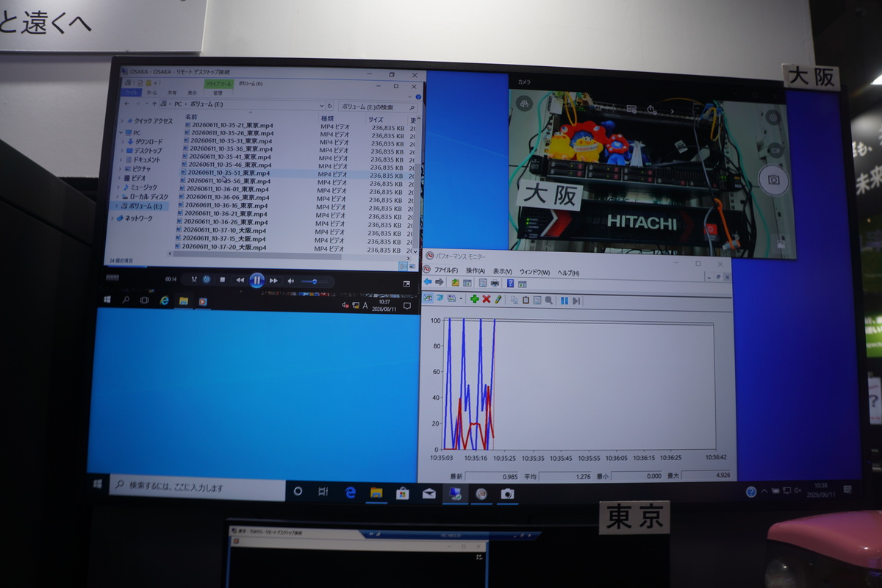
Task: Toggle details view icon at Explorer bottom-right
Action: [x=403, y=266]
